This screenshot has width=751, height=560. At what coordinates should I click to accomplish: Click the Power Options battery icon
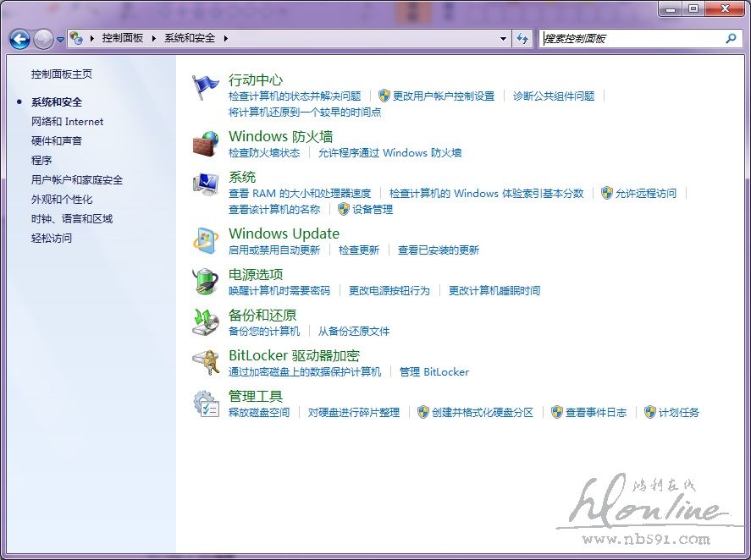206,282
